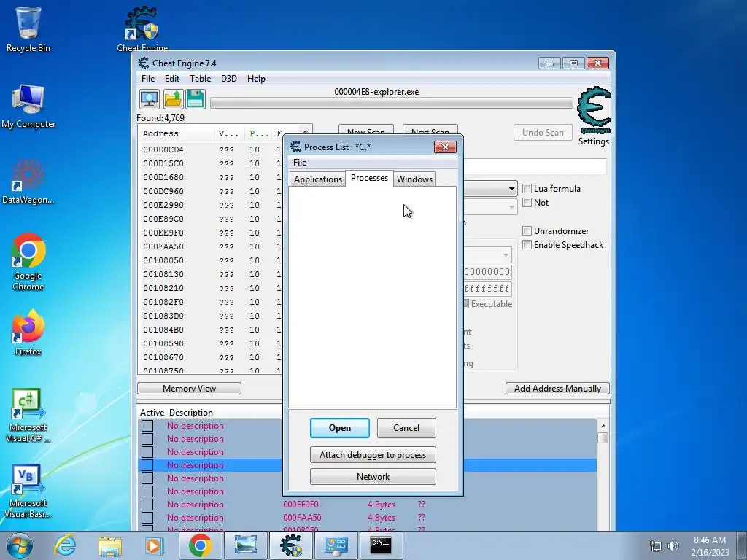Click Attach debugger to process

[x=373, y=455]
